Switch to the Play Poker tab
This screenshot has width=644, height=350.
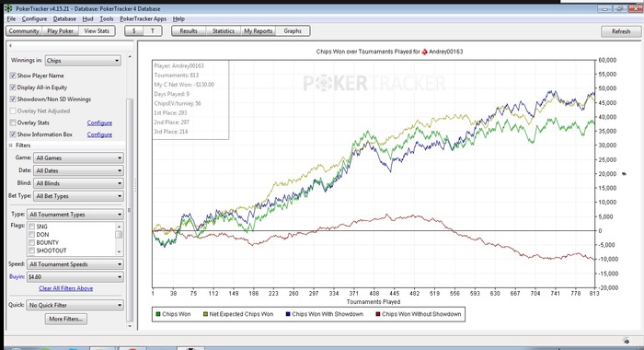coord(61,30)
